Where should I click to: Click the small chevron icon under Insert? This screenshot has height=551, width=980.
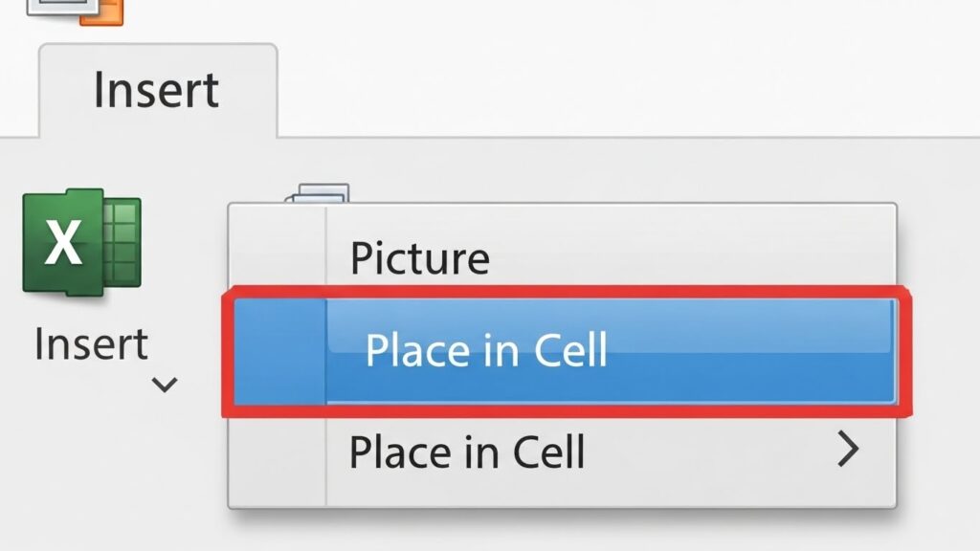click(165, 385)
